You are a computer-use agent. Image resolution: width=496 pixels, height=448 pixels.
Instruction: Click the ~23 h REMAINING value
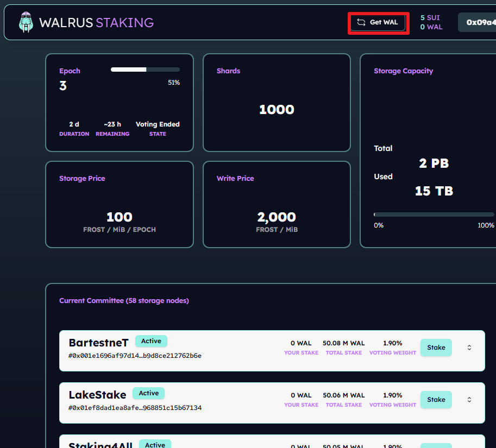coord(112,124)
